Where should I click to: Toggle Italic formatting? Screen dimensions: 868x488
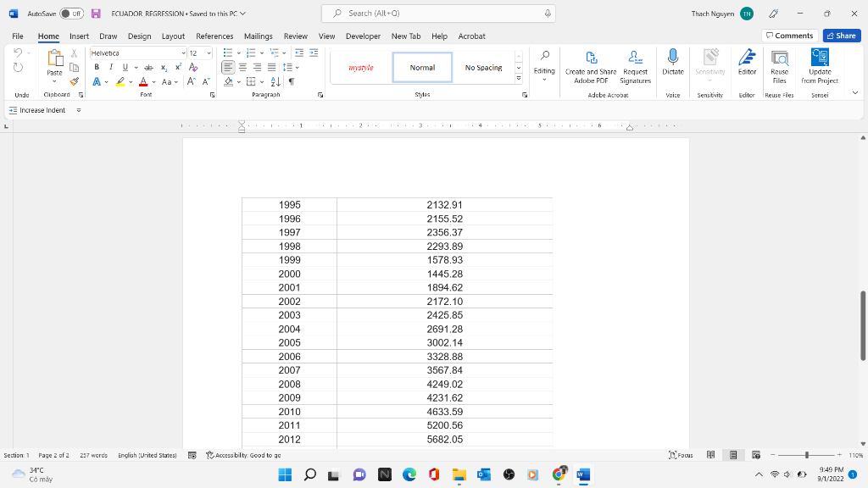point(111,67)
